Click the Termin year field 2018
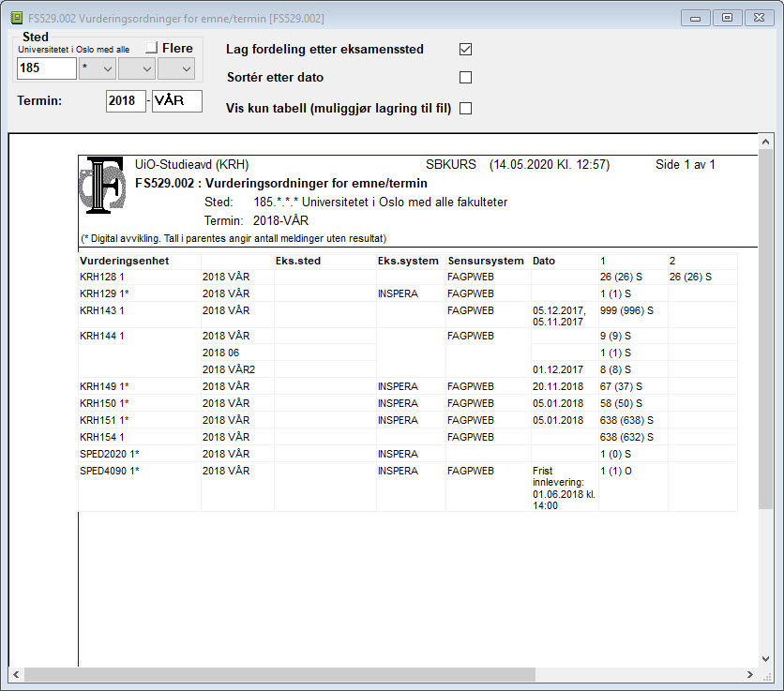 pyautogui.click(x=126, y=101)
